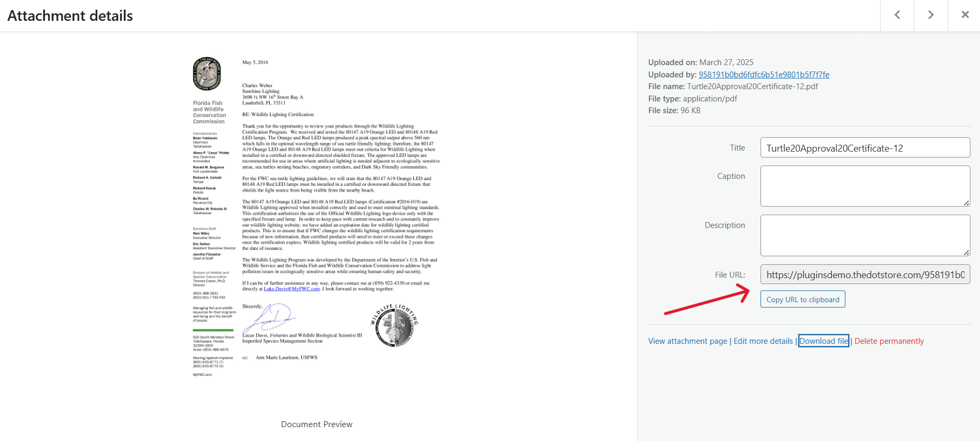Go to the next attachment arrow
The height and width of the screenshot is (441, 980).
[931, 15]
